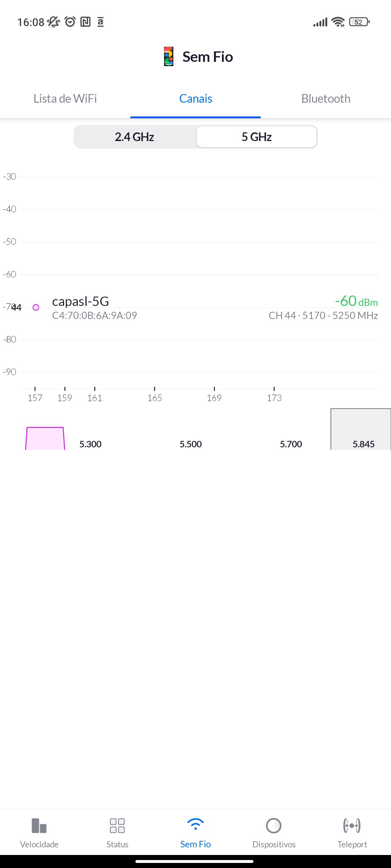
Task: Jump to the 5.500 frequency label
Action: pyautogui.click(x=191, y=444)
